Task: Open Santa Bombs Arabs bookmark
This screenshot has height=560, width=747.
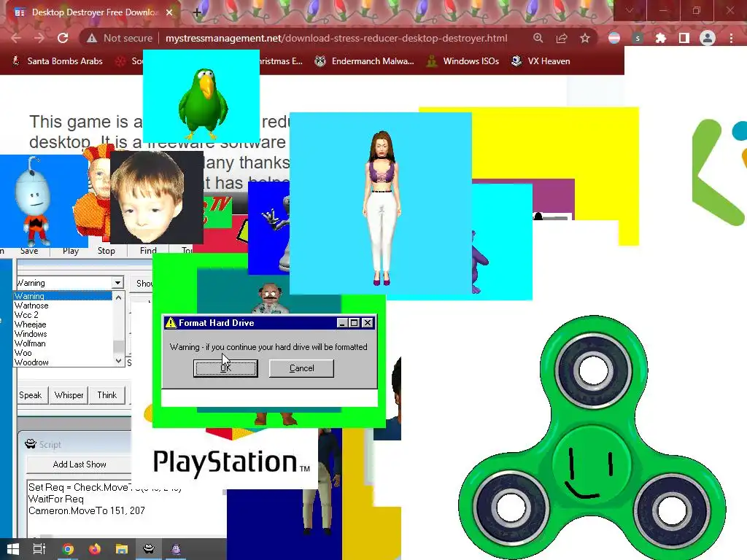Action: click(x=57, y=61)
